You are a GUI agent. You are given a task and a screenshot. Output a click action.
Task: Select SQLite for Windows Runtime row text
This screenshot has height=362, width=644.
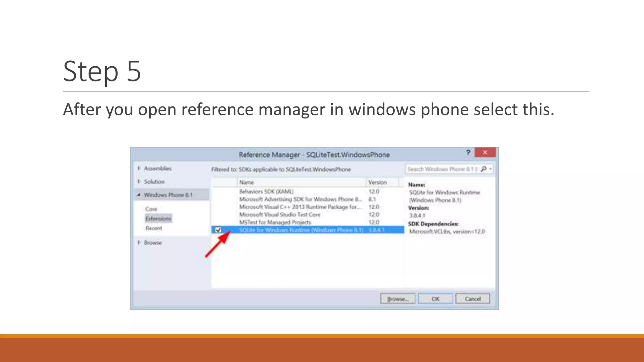tap(301, 230)
